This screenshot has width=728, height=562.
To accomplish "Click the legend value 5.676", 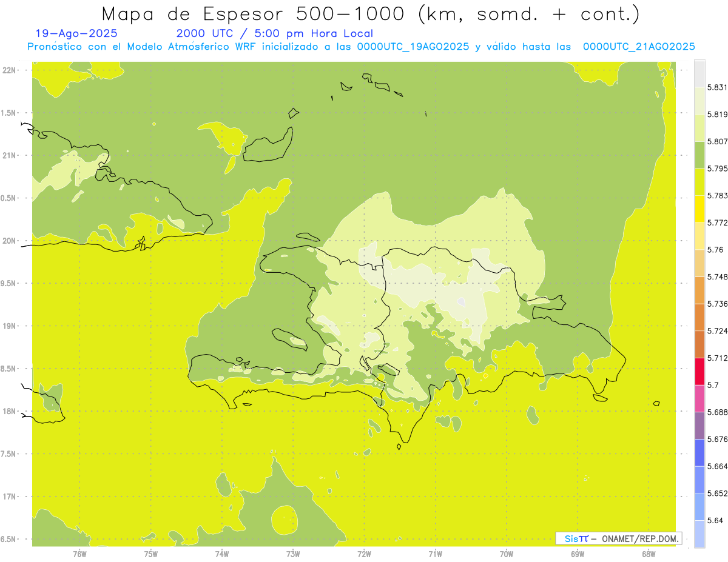I will coord(718,440).
